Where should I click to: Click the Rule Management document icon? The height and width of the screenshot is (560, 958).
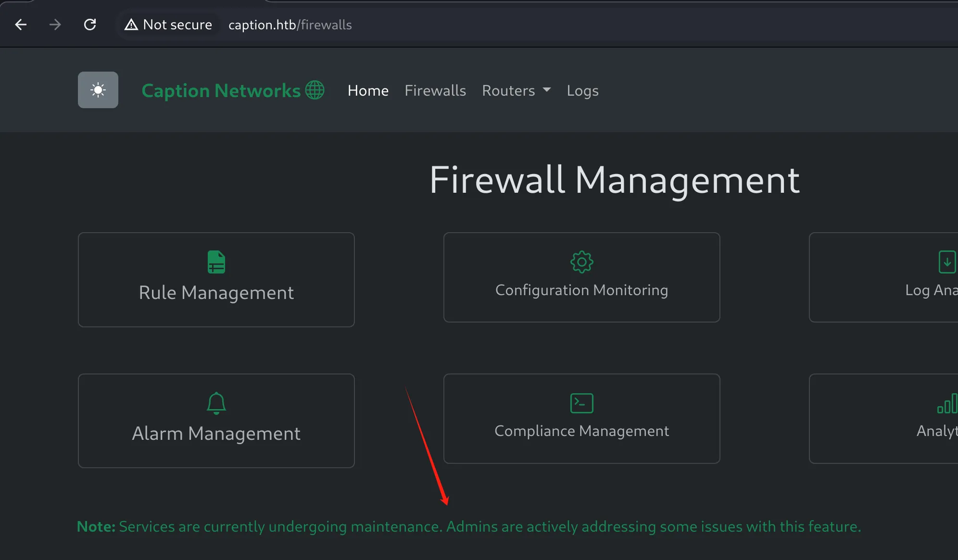pos(216,262)
